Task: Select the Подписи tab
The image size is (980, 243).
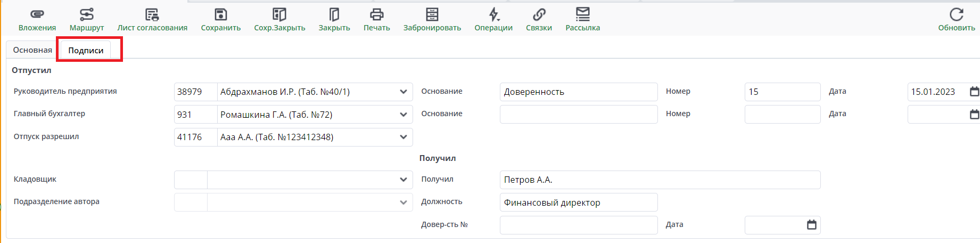Action: pyautogui.click(x=86, y=51)
